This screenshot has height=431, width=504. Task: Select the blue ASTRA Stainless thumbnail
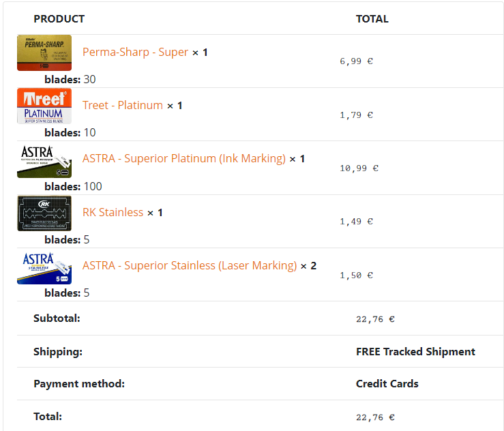[44, 267]
